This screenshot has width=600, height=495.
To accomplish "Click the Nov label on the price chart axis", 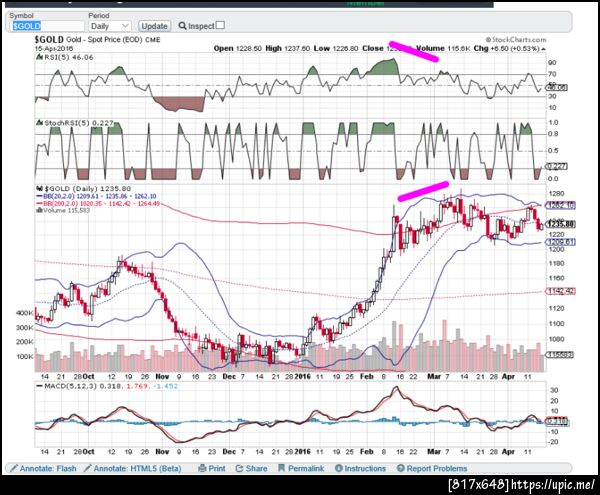I will (162, 376).
